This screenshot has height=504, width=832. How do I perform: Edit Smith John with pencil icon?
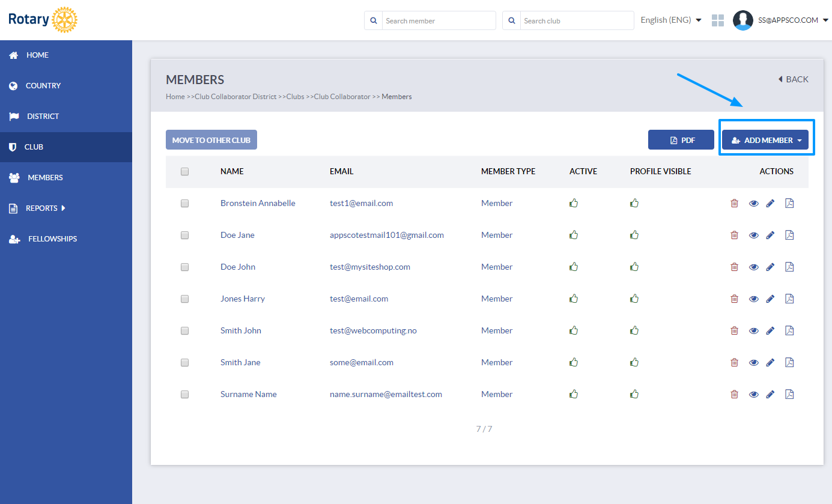(x=771, y=330)
